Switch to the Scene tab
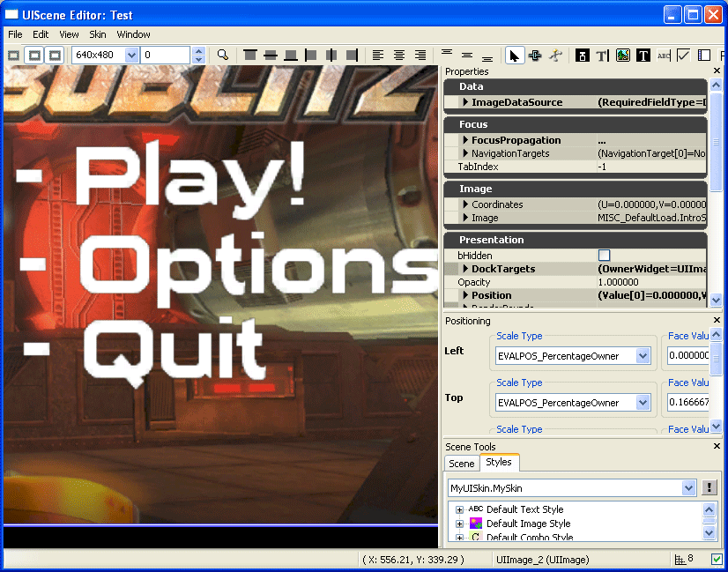 (462, 463)
